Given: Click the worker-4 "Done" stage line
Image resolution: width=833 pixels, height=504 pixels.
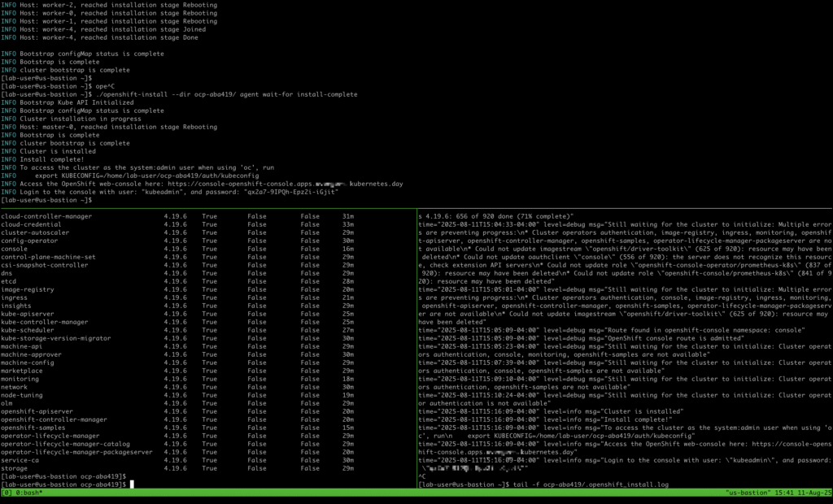Looking at the screenshot, I should point(99,37).
